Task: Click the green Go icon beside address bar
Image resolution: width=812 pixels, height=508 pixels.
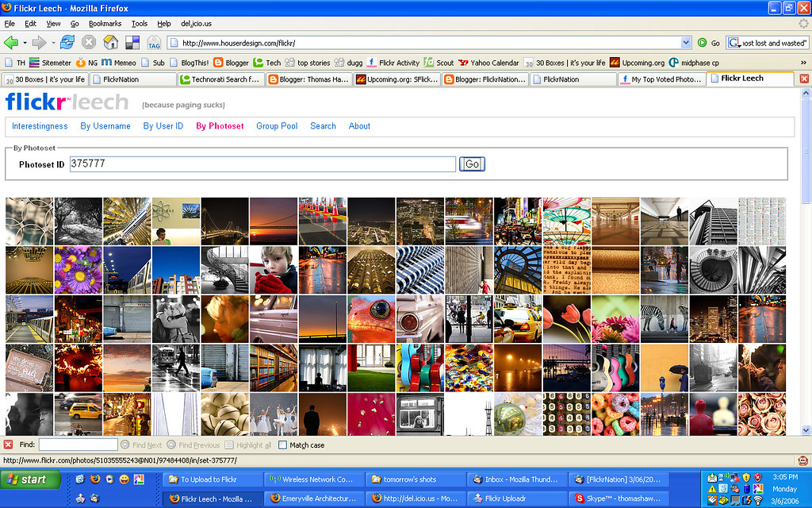Action: click(x=703, y=43)
